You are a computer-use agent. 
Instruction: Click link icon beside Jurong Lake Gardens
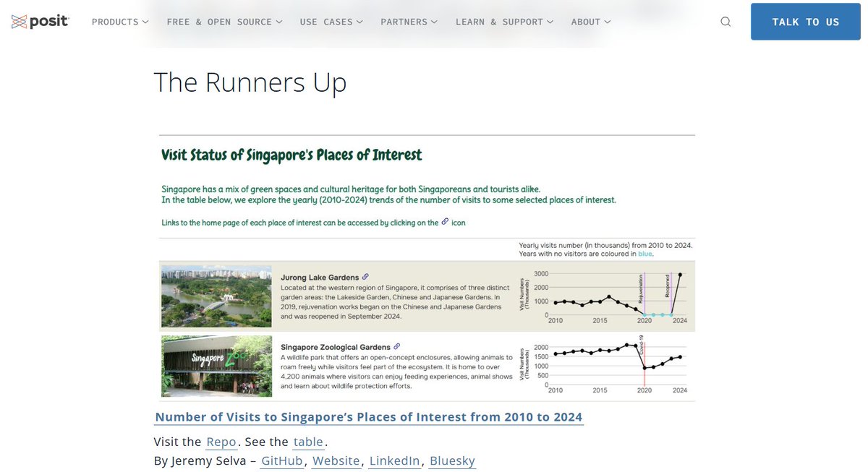pos(365,276)
